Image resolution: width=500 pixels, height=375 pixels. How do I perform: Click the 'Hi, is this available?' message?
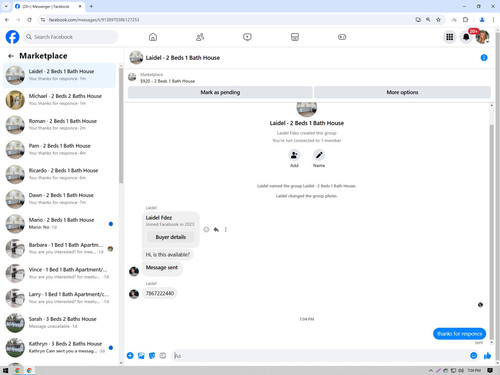pyautogui.click(x=168, y=254)
